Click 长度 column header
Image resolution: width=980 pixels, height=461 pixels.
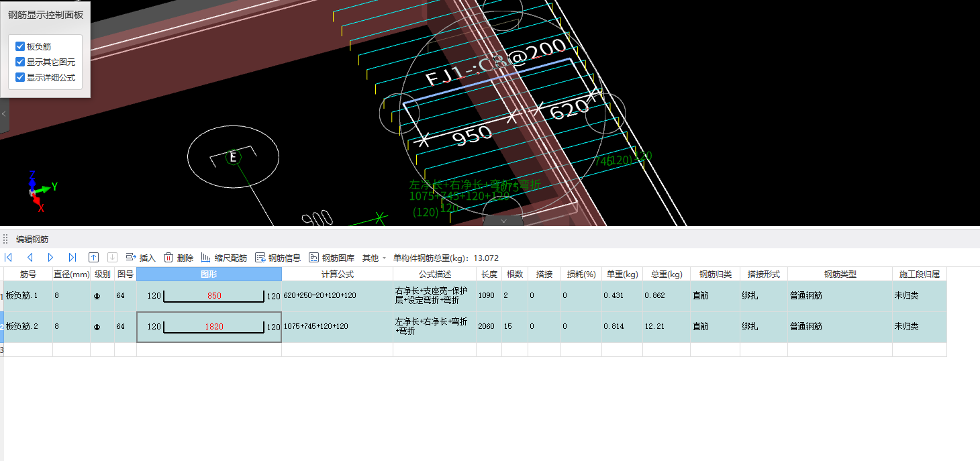coord(489,274)
